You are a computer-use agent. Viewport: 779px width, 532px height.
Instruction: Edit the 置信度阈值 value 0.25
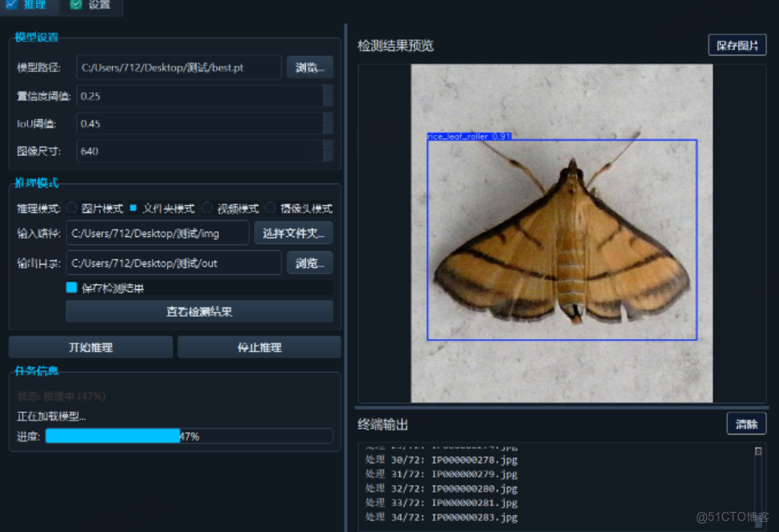(x=200, y=96)
